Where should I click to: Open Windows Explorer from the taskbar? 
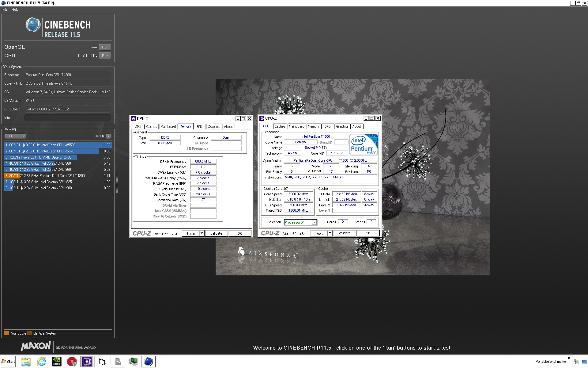coord(26,362)
